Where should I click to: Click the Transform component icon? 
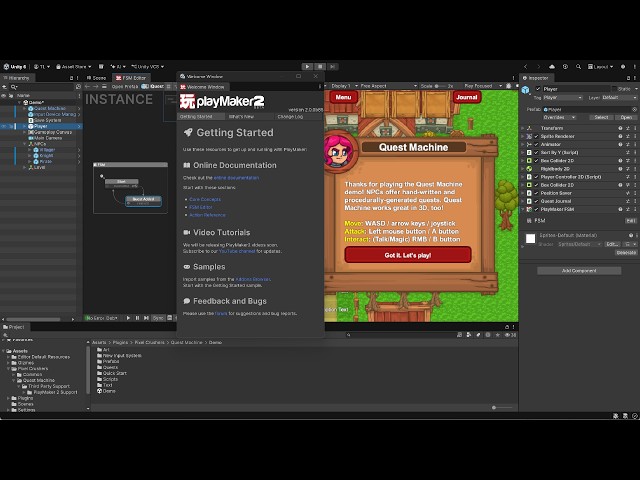click(x=529, y=128)
